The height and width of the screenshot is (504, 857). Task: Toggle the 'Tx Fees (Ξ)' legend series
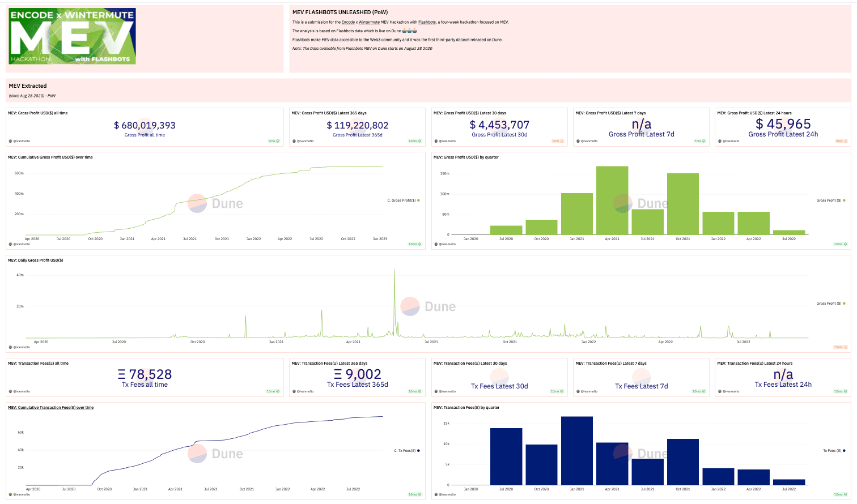click(x=834, y=451)
